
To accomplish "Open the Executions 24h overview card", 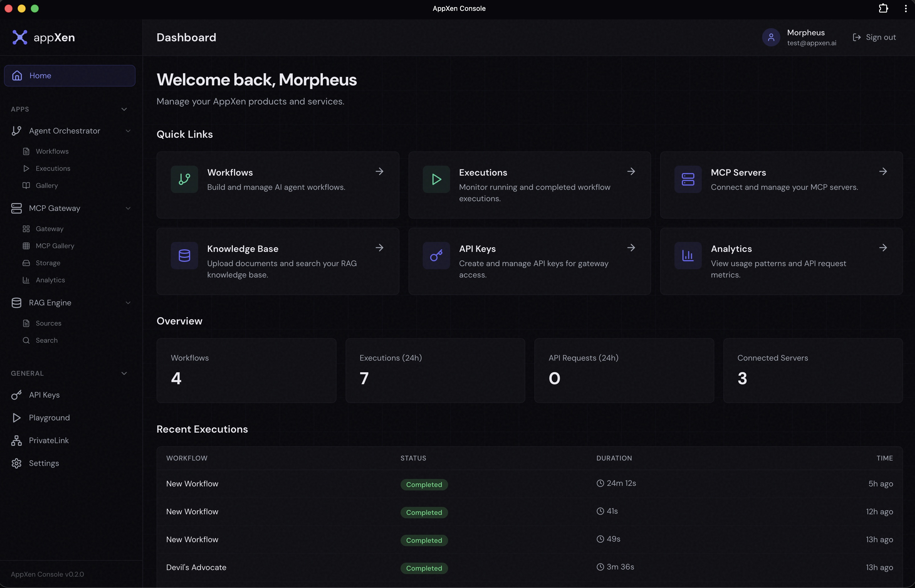I will [x=435, y=370].
